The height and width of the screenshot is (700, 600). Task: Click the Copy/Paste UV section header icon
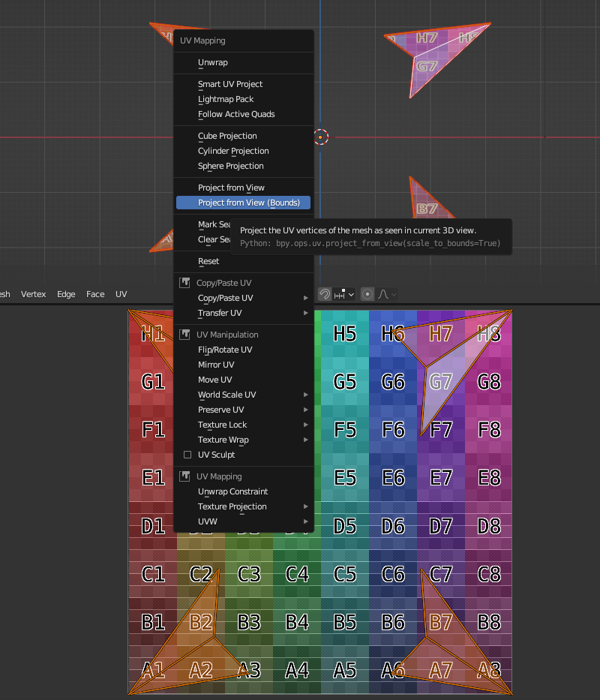pyautogui.click(x=184, y=283)
